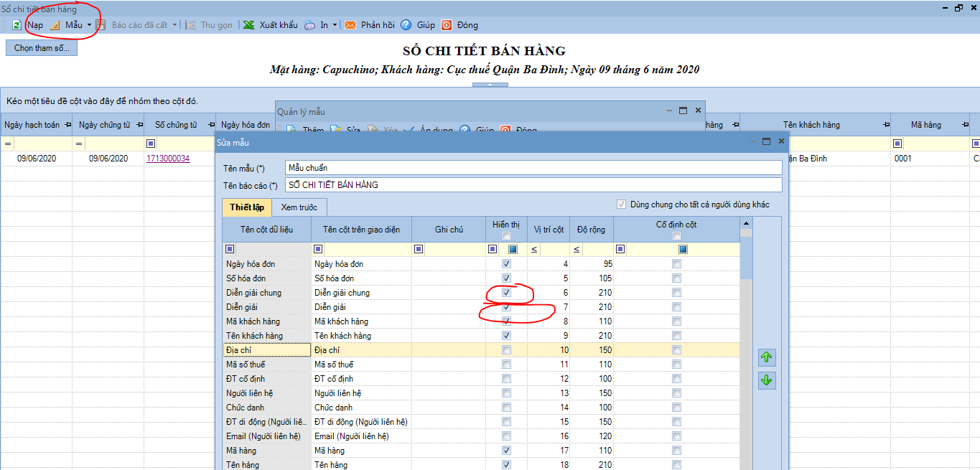This screenshot has width=980, height=470.
Task: Uncheck Hiển thị for Diễn giải chung
Action: click(507, 293)
